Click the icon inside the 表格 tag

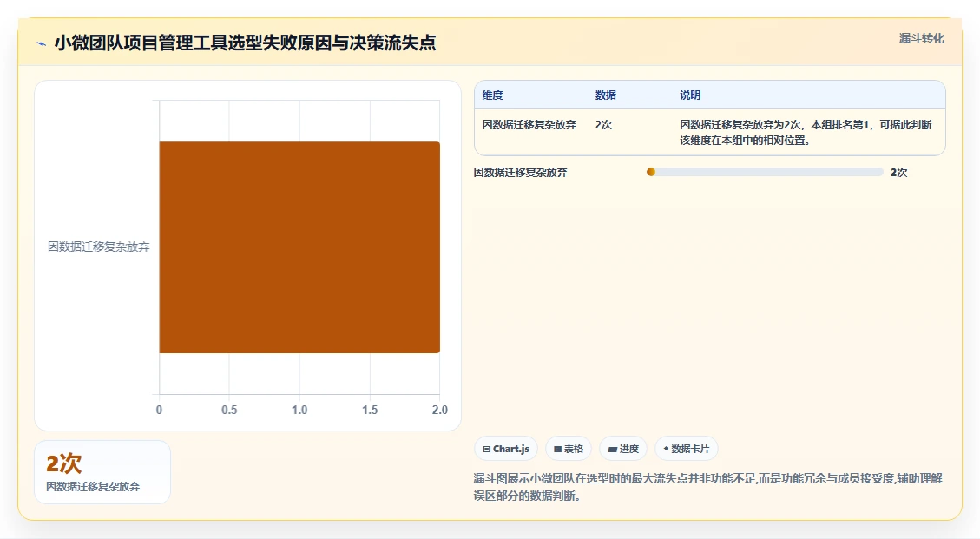[x=557, y=449]
